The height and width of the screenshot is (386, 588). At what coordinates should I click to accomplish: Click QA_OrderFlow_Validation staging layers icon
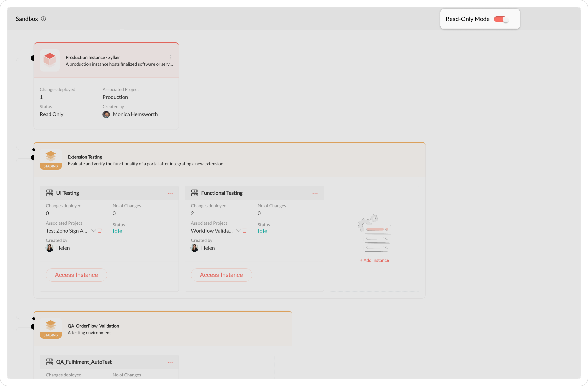[x=51, y=325]
